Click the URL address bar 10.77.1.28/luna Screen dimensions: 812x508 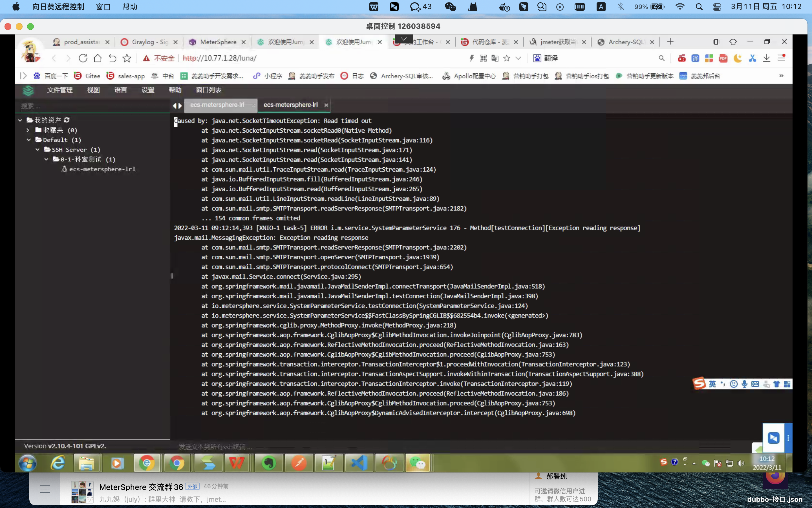pyautogui.click(x=219, y=58)
